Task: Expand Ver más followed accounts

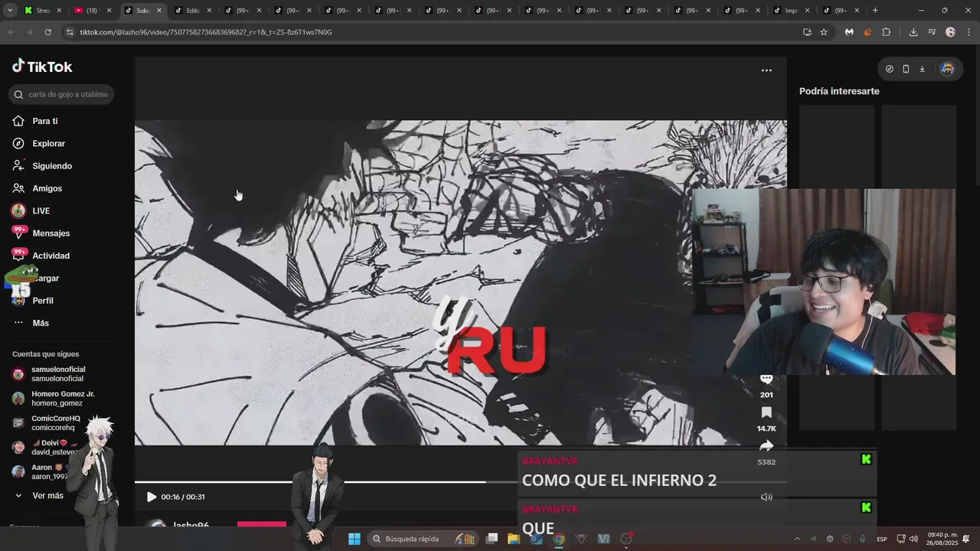Action: click(x=40, y=496)
